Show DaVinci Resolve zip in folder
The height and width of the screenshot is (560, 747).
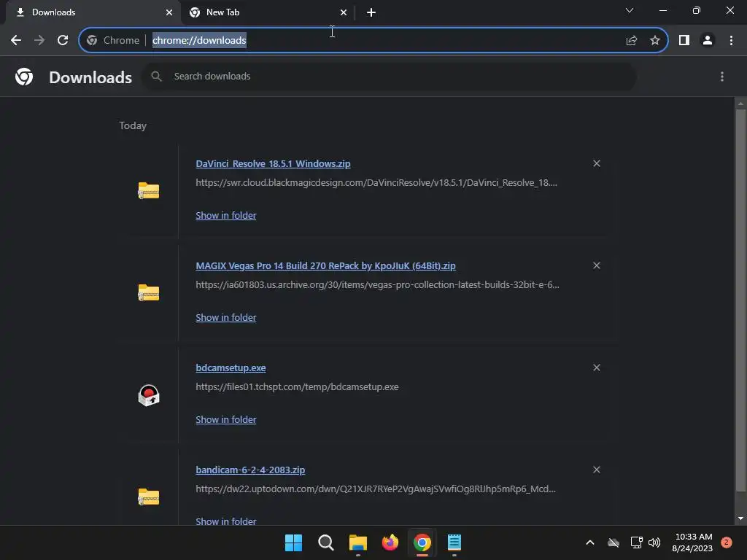coord(226,215)
